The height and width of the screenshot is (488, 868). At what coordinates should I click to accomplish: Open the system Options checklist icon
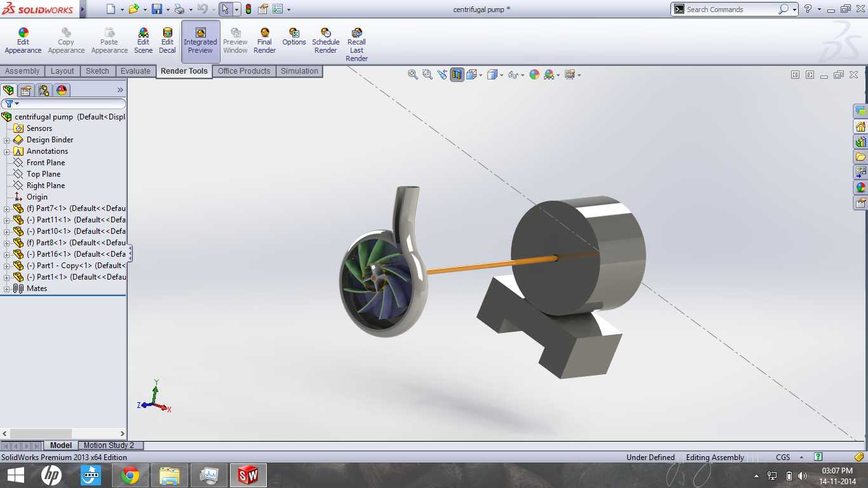(x=277, y=9)
